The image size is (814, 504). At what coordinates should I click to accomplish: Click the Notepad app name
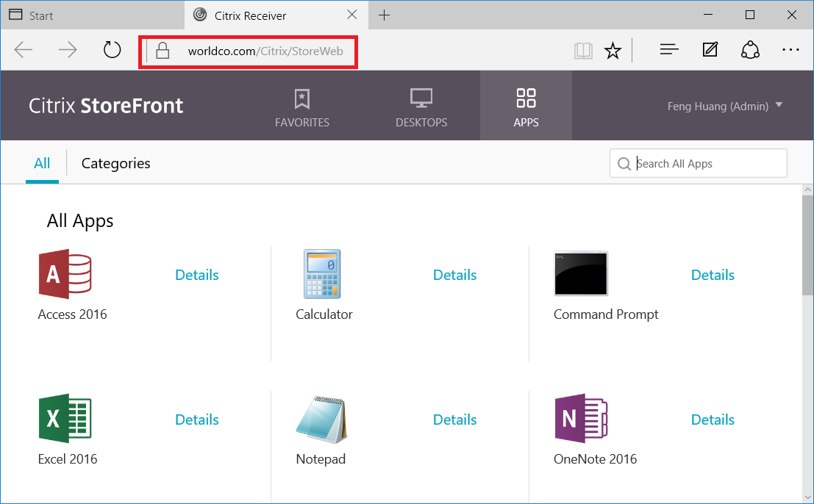coord(321,459)
